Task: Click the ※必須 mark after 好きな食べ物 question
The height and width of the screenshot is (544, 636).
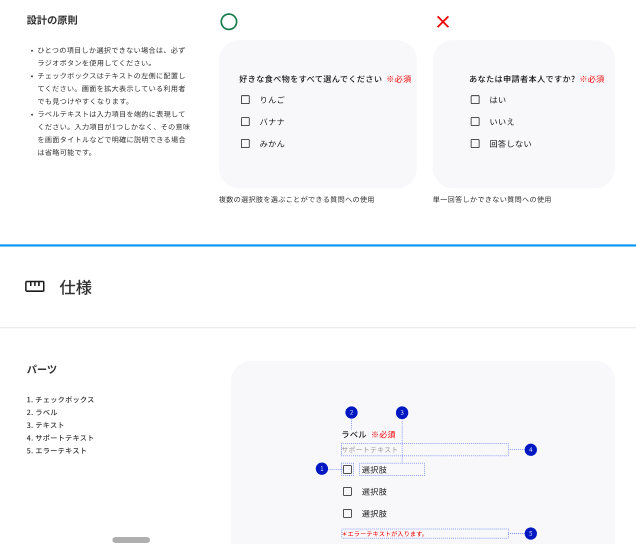Action: (399, 79)
